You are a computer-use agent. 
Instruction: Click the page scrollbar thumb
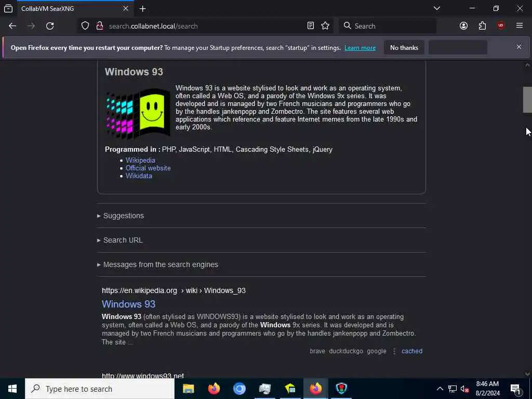[527, 100]
